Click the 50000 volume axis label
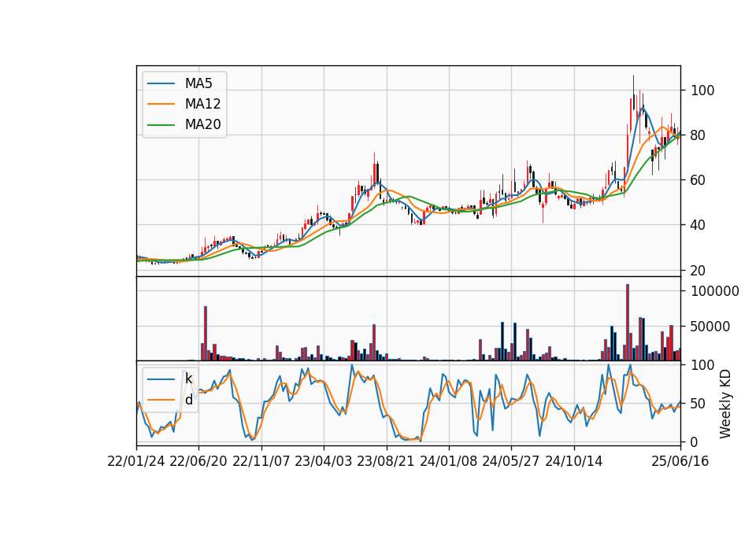Viewport: 756px width, 543px height. [x=710, y=327]
